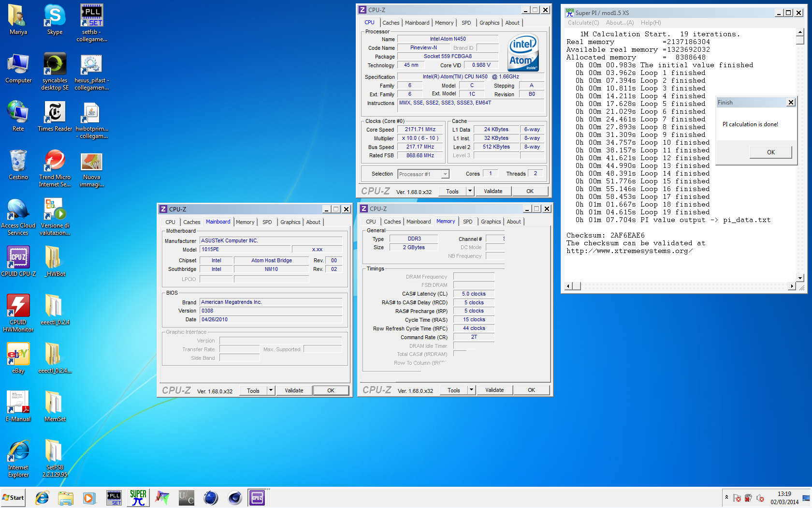
Task: Open the Cestino recycle bin
Action: coord(18,164)
